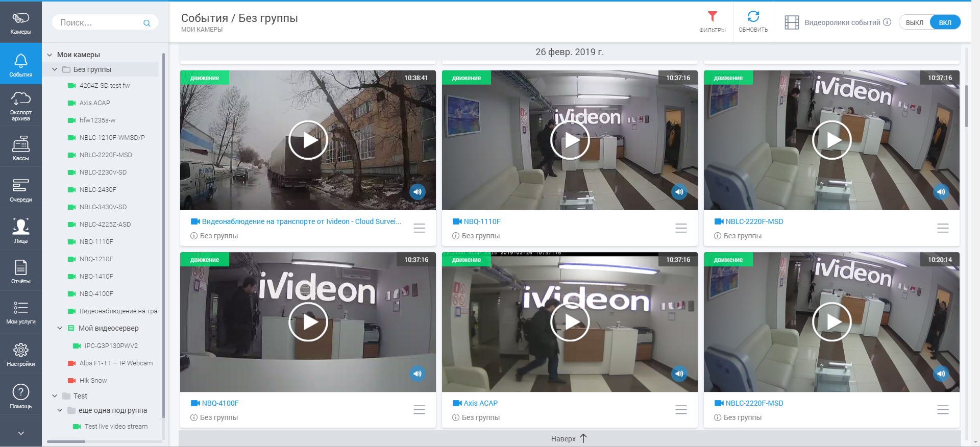Play the NBQ-4100F event video

(308, 321)
